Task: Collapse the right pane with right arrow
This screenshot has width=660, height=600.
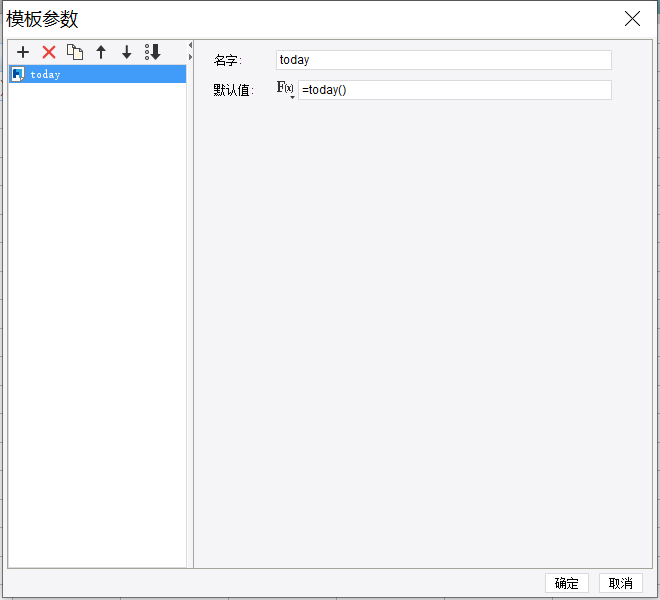Action: pos(190,56)
